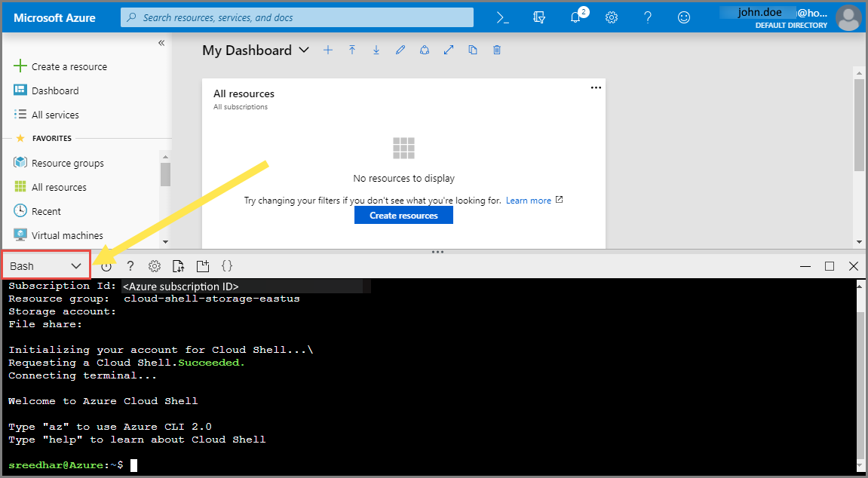Click the cloud-shell-storage-eastus text
Screen dimensions: 868x478
point(212,299)
